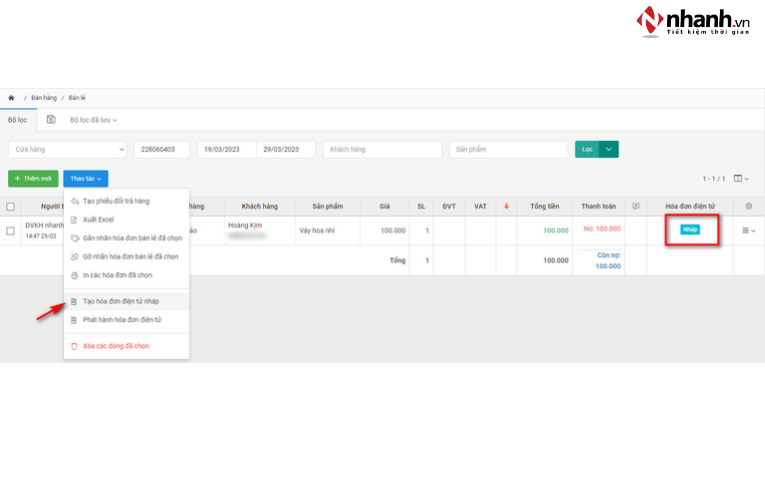Click the home icon in breadcrumb
This screenshot has height=478, width=765.
tap(11, 98)
